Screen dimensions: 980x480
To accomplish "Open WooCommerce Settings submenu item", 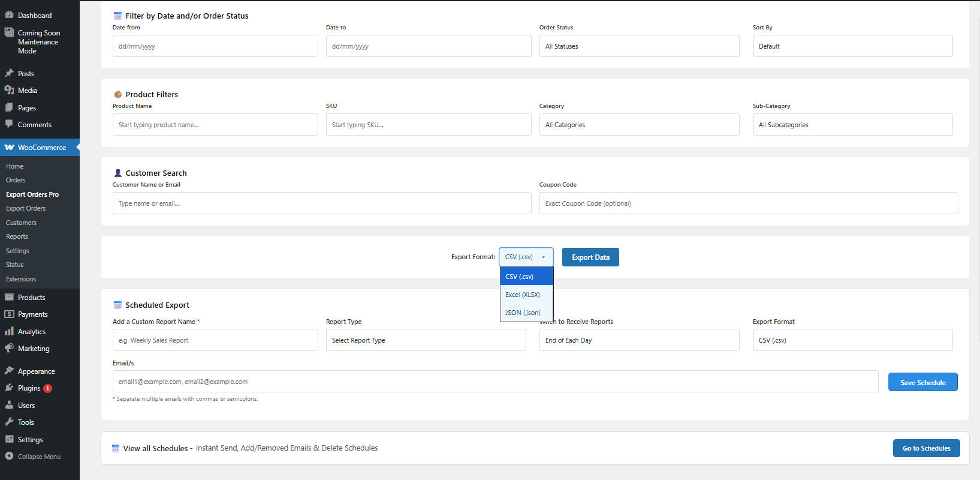I will 17,251.
